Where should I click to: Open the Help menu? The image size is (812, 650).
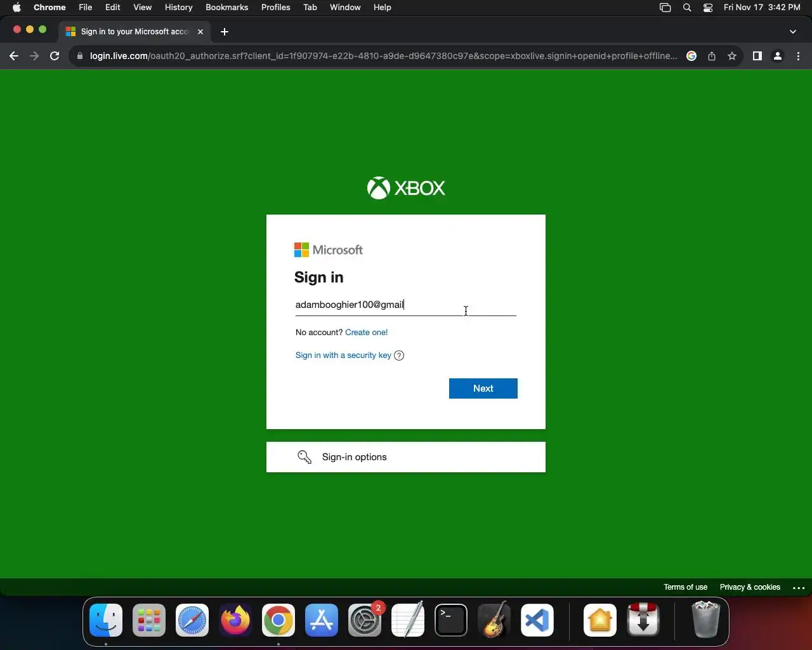[383, 8]
